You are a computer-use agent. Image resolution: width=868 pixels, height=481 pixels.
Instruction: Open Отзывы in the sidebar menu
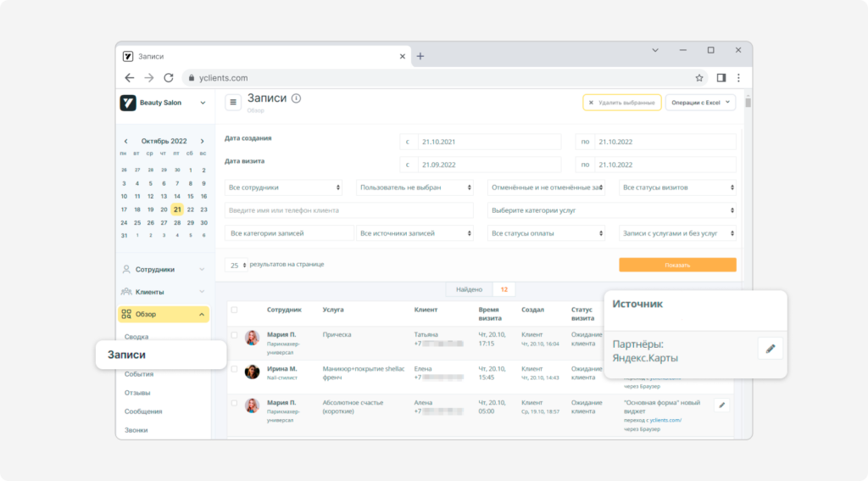click(x=137, y=393)
